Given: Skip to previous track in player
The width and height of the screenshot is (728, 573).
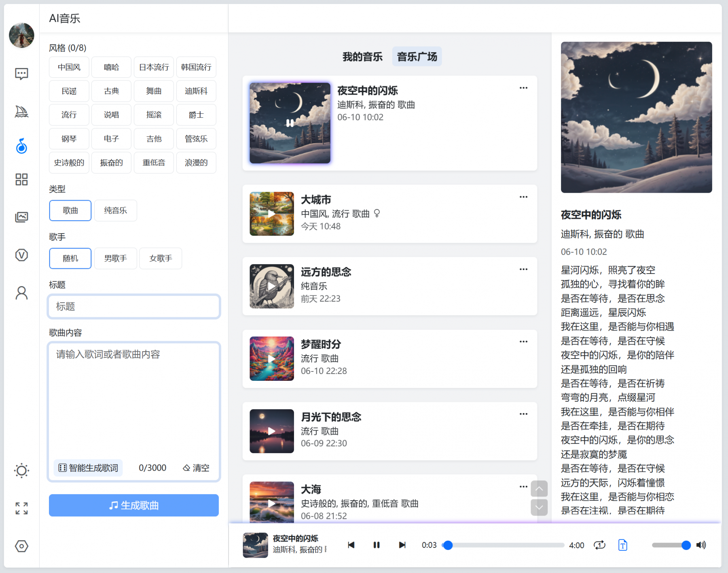Looking at the screenshot, I should tap(351, 545).
